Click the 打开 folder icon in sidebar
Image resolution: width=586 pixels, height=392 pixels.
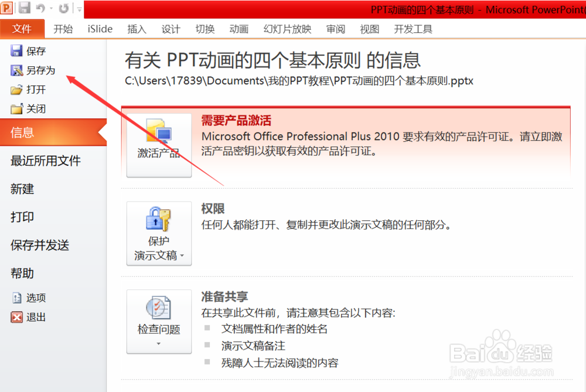(16, 89)
